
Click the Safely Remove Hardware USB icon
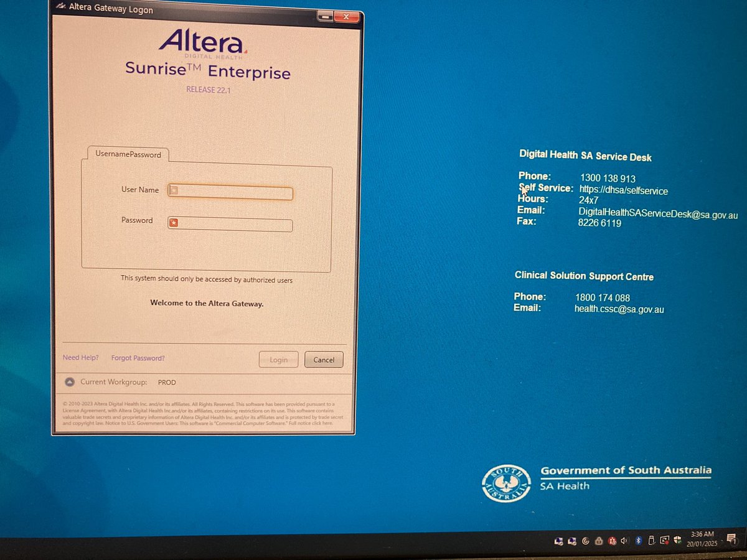(x=651, y=541)
